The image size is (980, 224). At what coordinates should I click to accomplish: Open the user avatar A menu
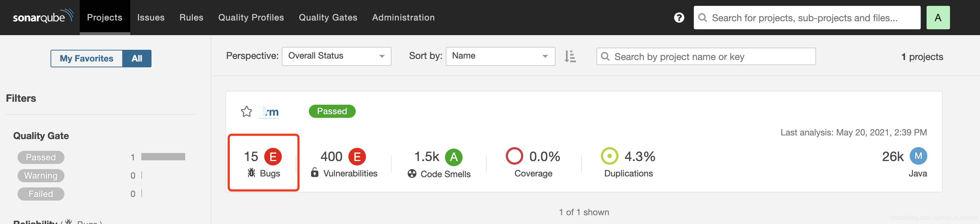coord(938,18)
